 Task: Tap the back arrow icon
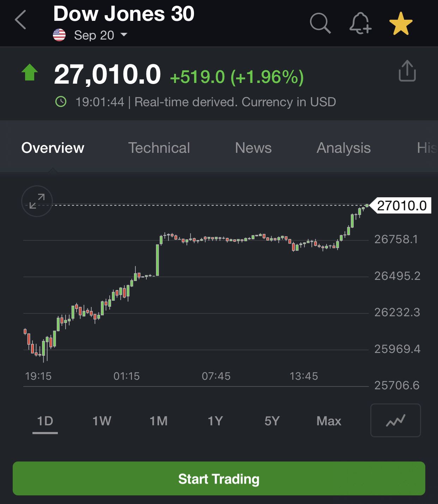[21, 20]
